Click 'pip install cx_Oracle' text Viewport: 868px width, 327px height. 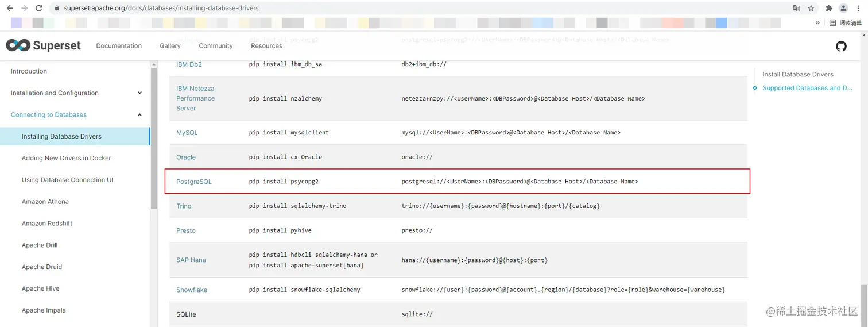[x=285, y=157]
